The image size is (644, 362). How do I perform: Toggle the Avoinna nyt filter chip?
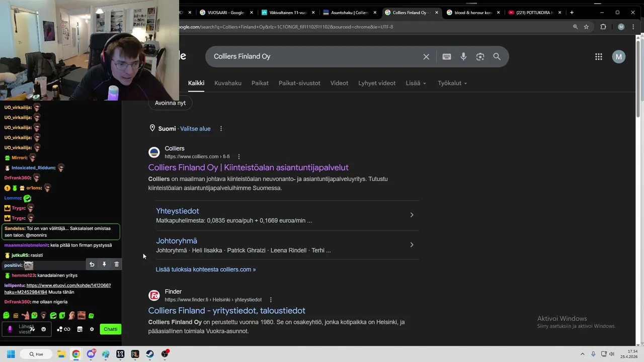[170, 103]
